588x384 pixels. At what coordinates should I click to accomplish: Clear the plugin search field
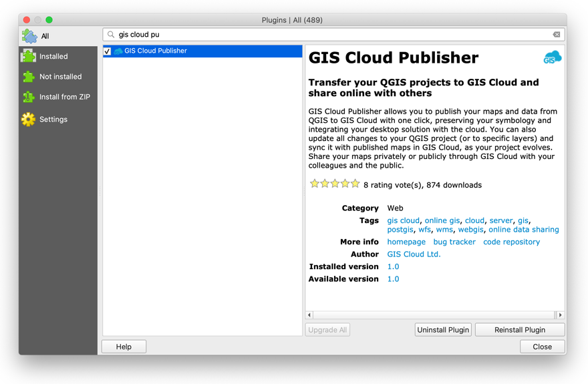click(x=557, y=35)
